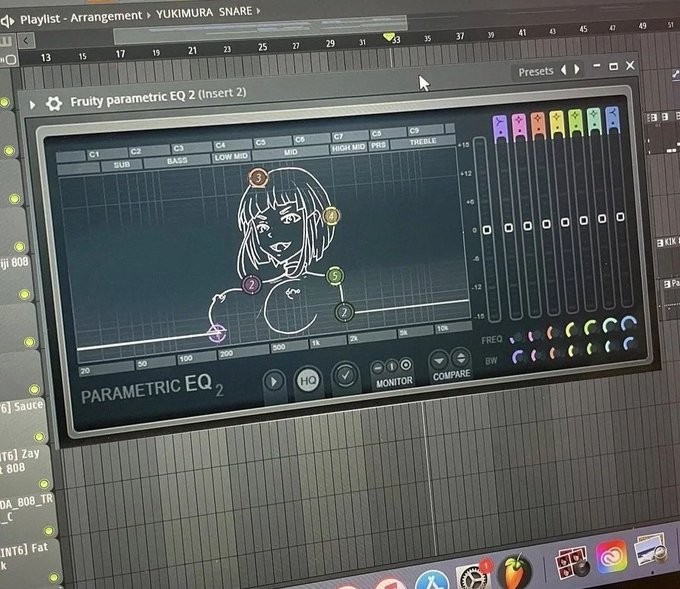Screen dimensions: 680x589
Task: Open the App Store from the dock
Action: coord(432,580)
